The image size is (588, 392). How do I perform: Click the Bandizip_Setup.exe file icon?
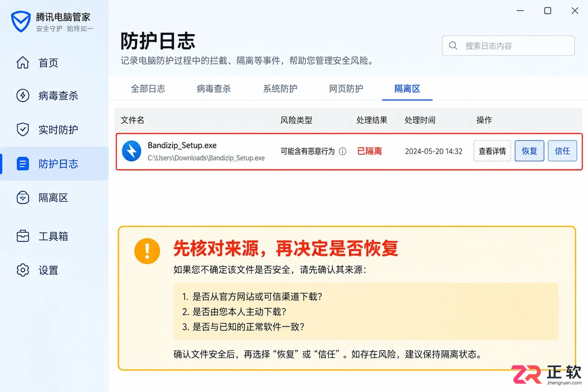[x=131, y=151]
